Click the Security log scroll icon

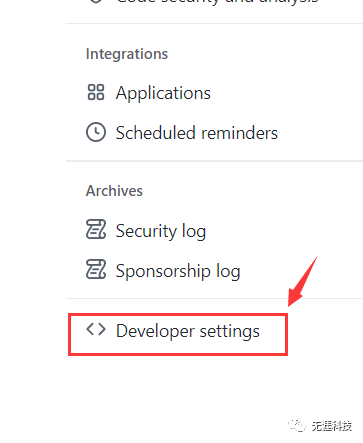point(96,229)
